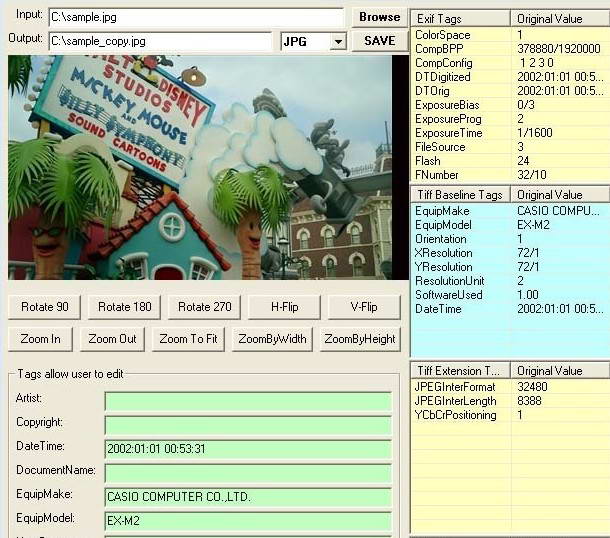Select the CompBPP row

click(x=510, y=49)
